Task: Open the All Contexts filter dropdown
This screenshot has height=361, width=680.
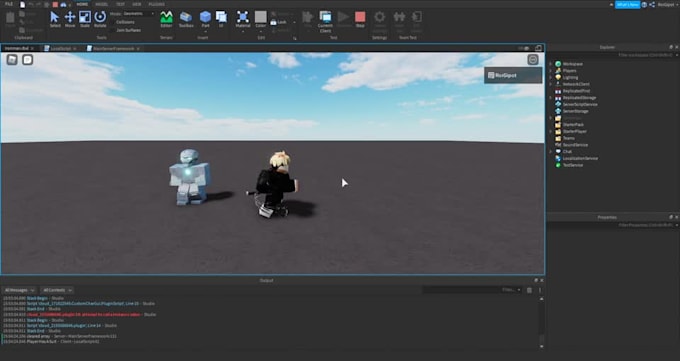Action: point(57,290)
